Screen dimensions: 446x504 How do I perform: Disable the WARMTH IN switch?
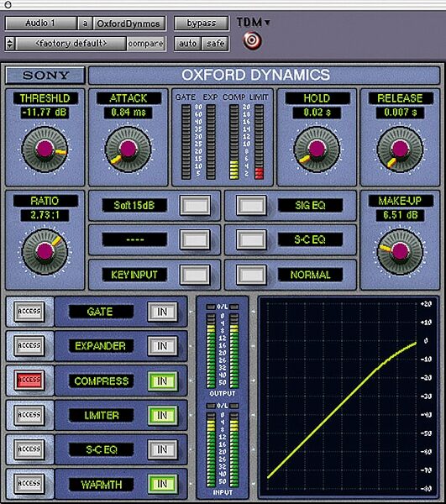click(x=162, y=484)
